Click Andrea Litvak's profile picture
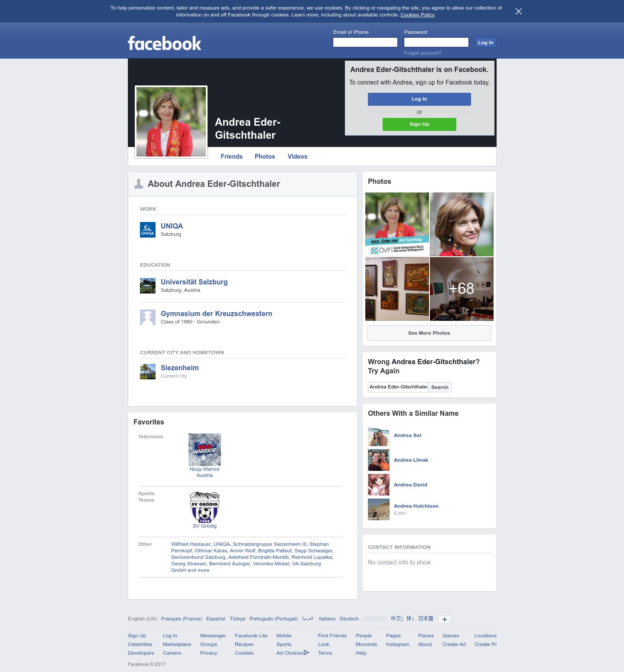 (379, 460)
